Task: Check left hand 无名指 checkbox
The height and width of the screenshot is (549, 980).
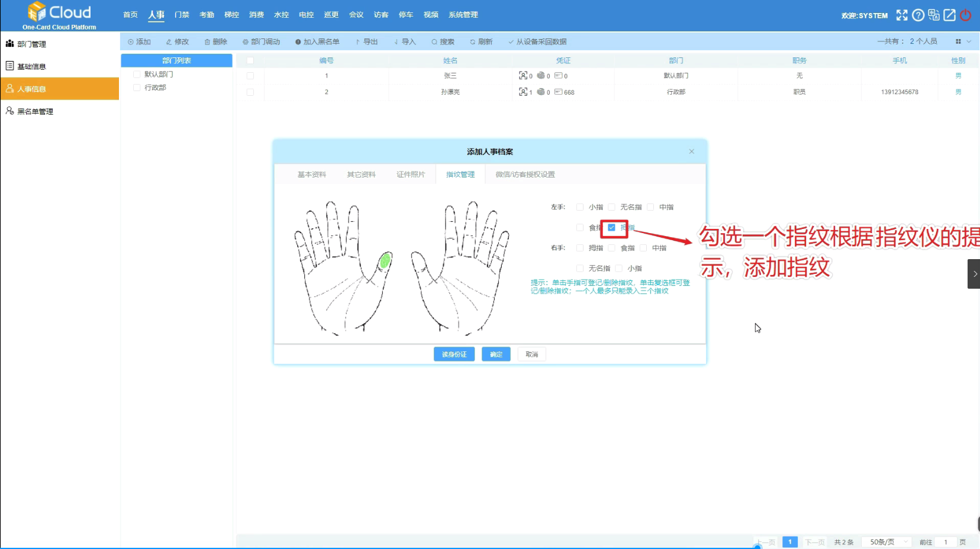Action: coord(612,207)
